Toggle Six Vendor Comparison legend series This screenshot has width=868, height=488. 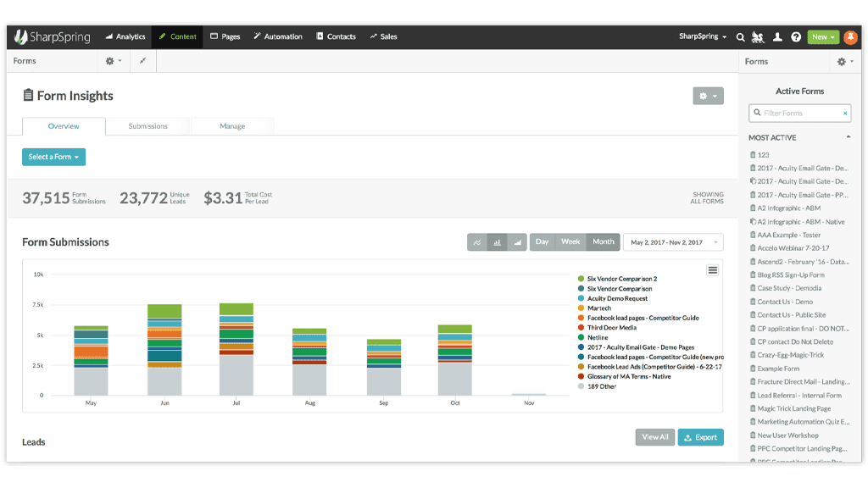pyautogui.click(x=615, y=289)
